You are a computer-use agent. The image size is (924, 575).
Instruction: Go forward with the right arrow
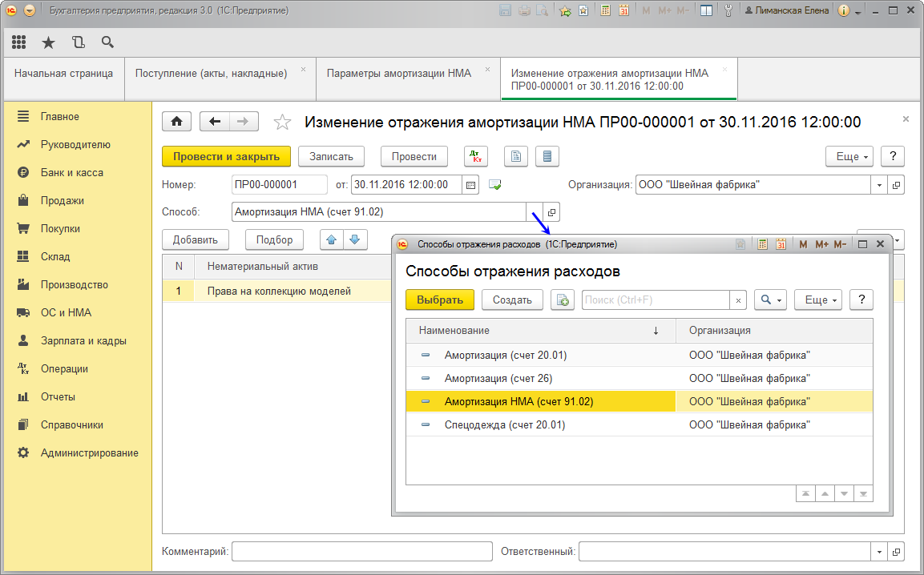point(244,122)
